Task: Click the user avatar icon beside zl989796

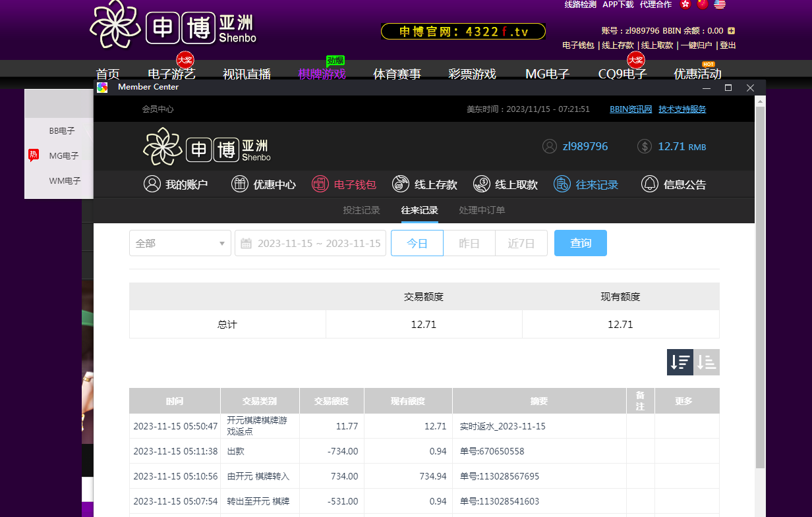Action: pos(550,146)
